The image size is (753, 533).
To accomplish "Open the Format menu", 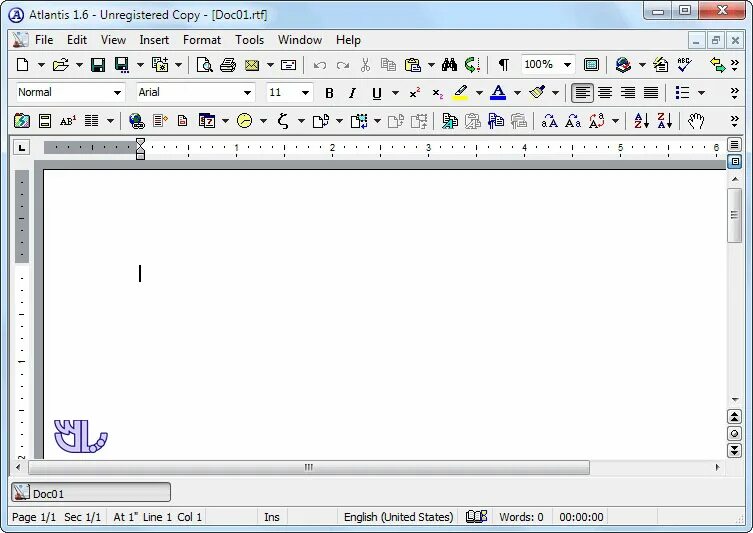I will coord(202,40).
